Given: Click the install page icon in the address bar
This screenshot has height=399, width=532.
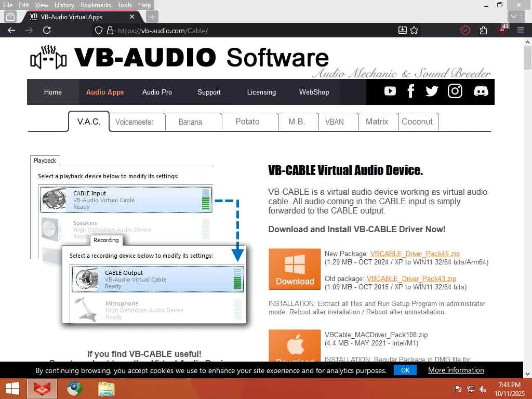Looking at the screenshot, I should coord(403,30).
